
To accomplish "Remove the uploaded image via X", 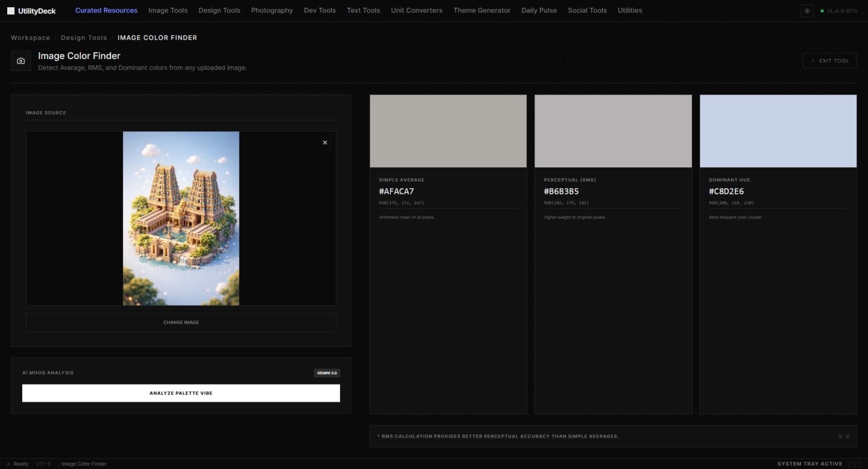I will pyautogui.click(x=325, y=142).
